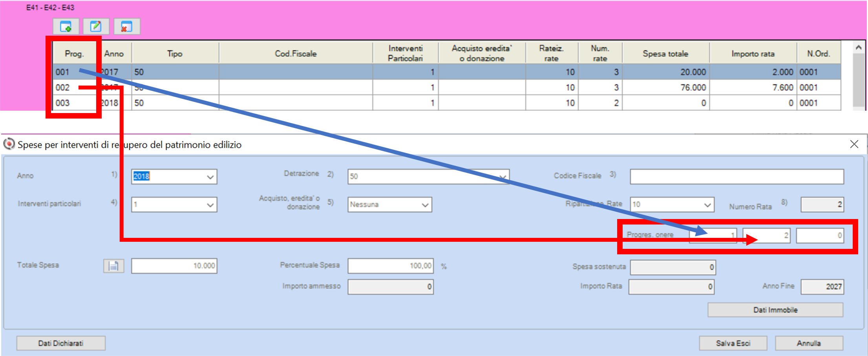This screenshot has width=868, height=356.
Task: Save and exit with Salva Esci
Action: (733, 343)
